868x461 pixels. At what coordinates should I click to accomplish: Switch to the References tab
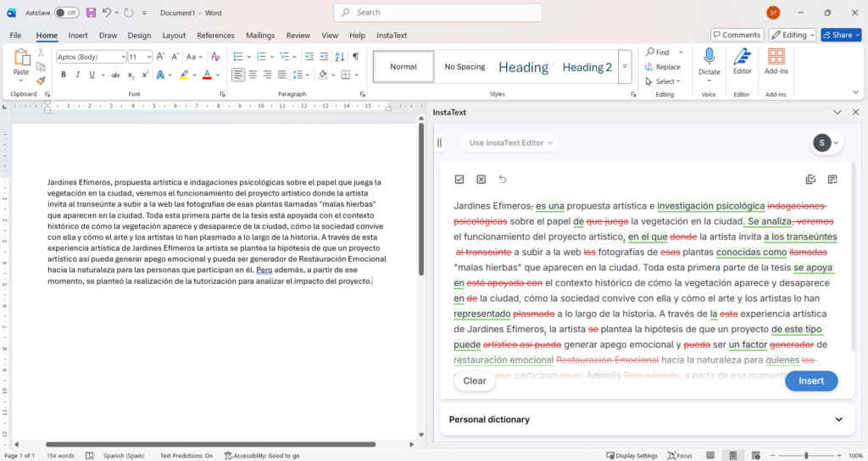[x=215, y=36]
